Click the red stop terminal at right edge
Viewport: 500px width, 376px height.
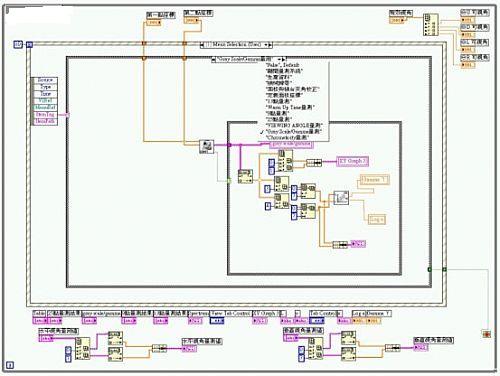tap(486, 334)
